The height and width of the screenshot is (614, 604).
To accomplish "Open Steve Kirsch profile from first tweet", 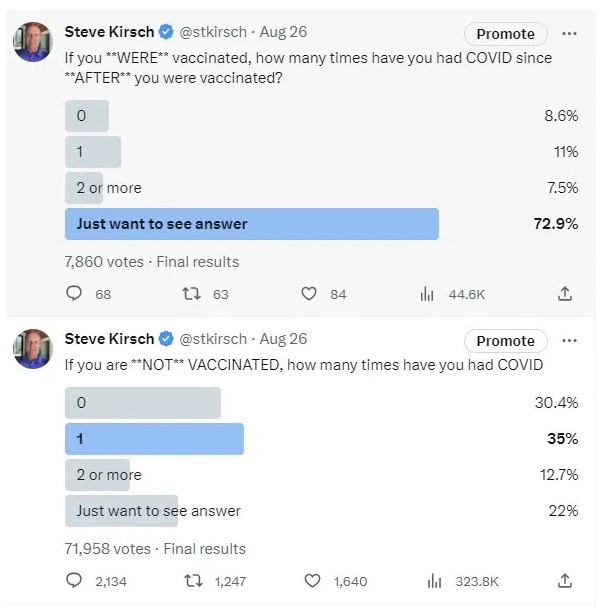I will point(109,32).
